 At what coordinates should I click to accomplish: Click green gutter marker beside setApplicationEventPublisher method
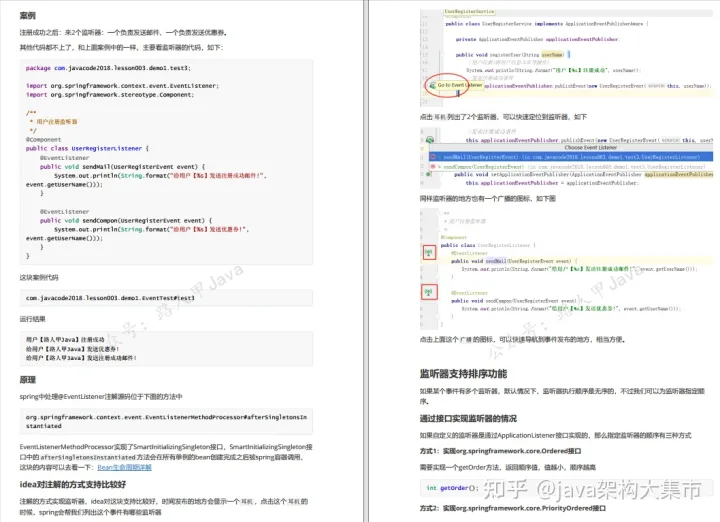[428, 174]
